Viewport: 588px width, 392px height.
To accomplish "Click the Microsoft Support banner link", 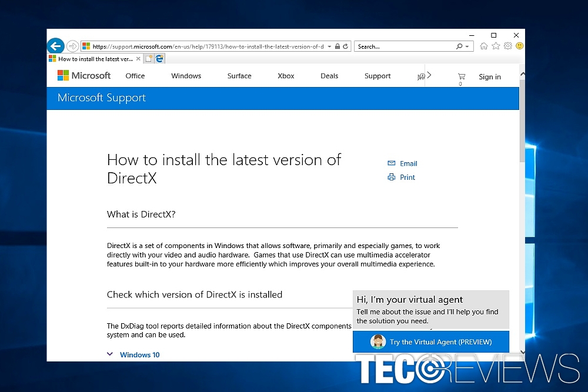I will pyautogui.click(x=102, y=98).
